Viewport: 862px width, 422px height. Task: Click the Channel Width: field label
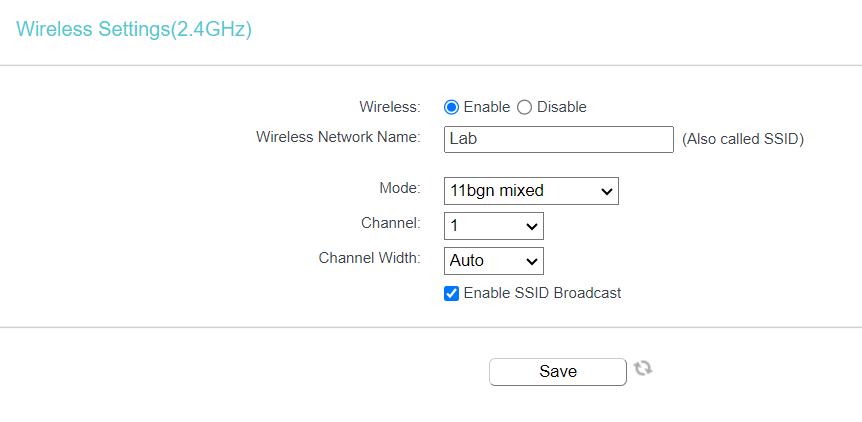(x=369, y=258)
